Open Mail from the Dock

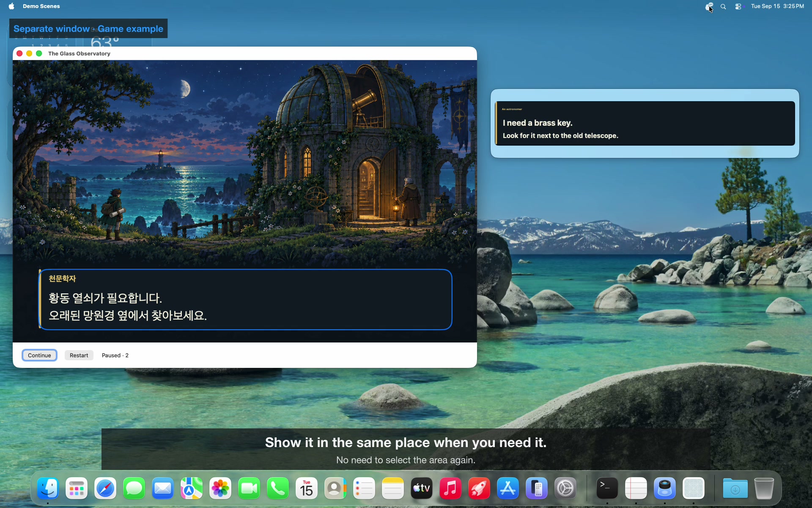point(163,489)
